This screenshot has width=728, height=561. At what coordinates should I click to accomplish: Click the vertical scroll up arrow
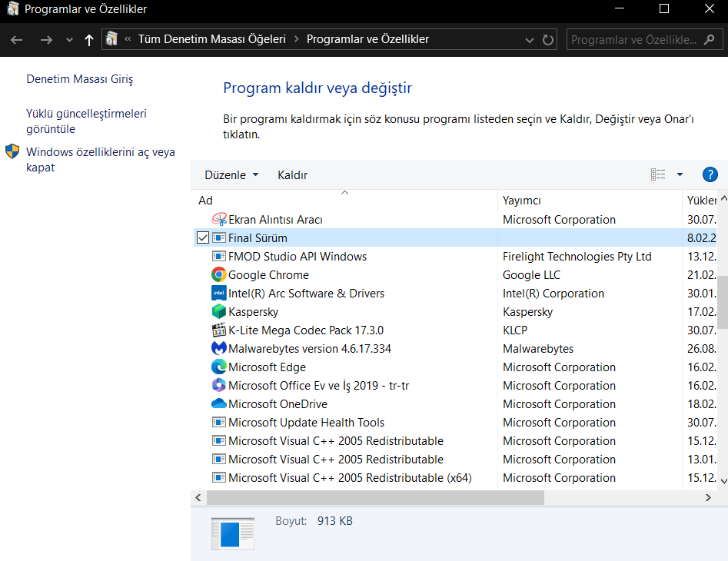723,198
